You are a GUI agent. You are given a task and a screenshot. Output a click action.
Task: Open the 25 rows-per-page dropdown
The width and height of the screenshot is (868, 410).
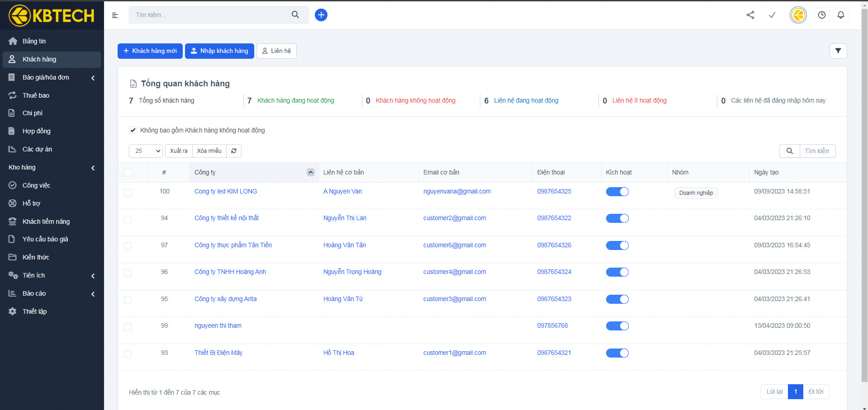point(146,151)
